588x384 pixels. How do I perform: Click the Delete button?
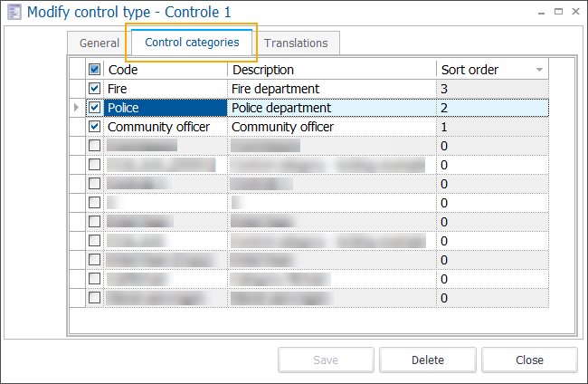point(428,360)
